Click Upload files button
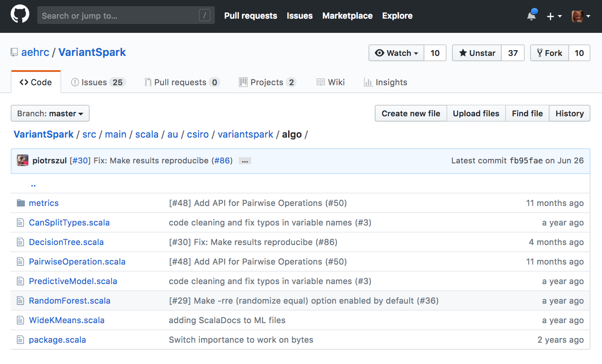The height and width of the screenshot is (364, 602). 476,113
